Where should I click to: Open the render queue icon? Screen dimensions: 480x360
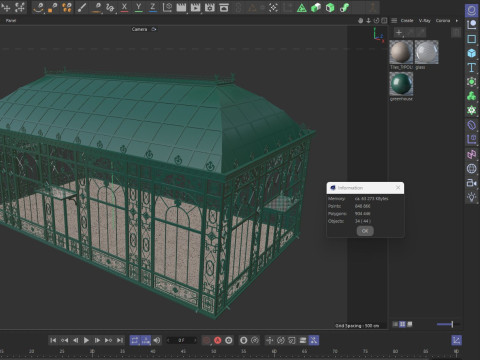pos(224,7)
